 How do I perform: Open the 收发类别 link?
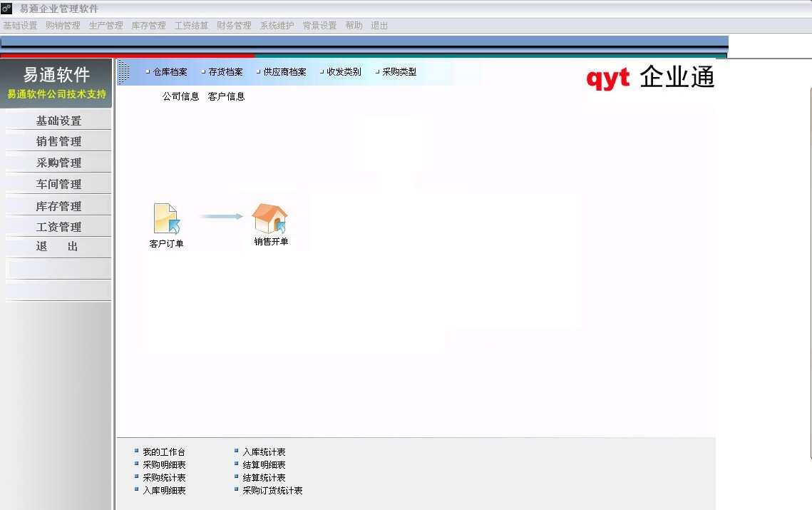(344, 72)
